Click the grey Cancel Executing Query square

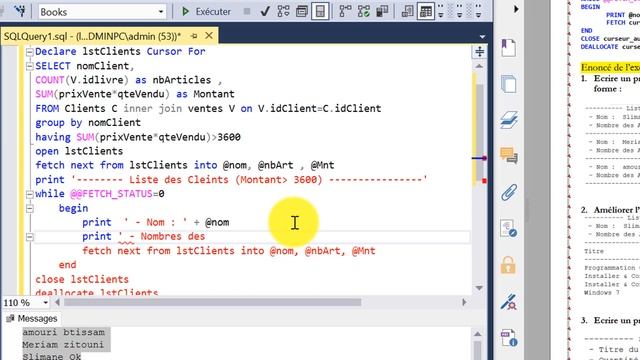[x=247, y=11]
